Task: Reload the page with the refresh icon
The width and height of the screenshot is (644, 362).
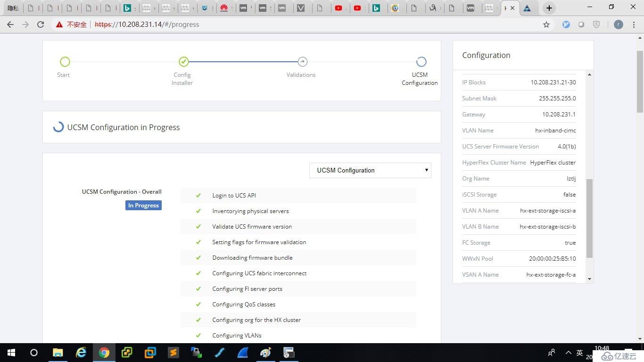Action: point(41,25)
